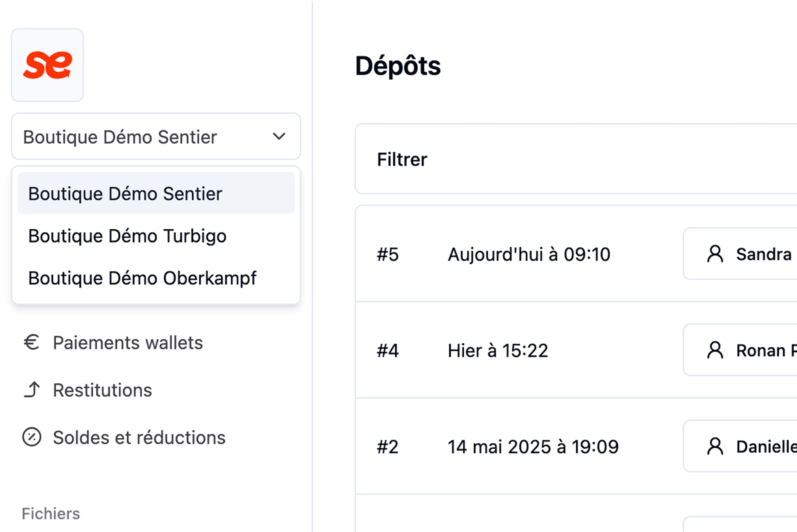Click the red 'se' logo
The width and height of the screenshot is (797, 532).
tap(48, 65)
